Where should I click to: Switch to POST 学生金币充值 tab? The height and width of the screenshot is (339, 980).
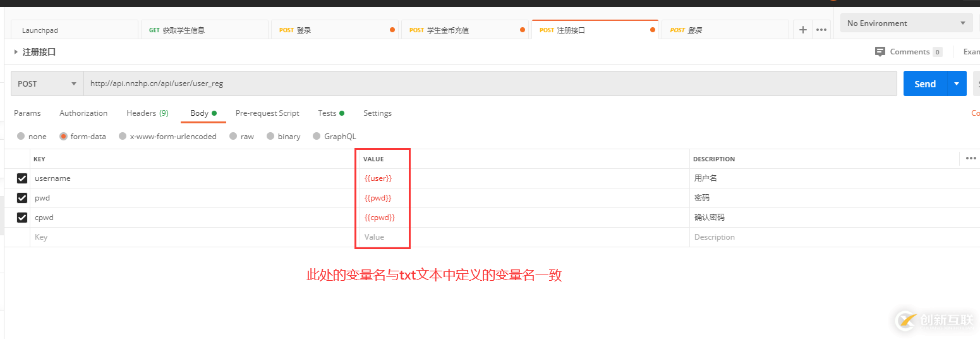point(465,30)
